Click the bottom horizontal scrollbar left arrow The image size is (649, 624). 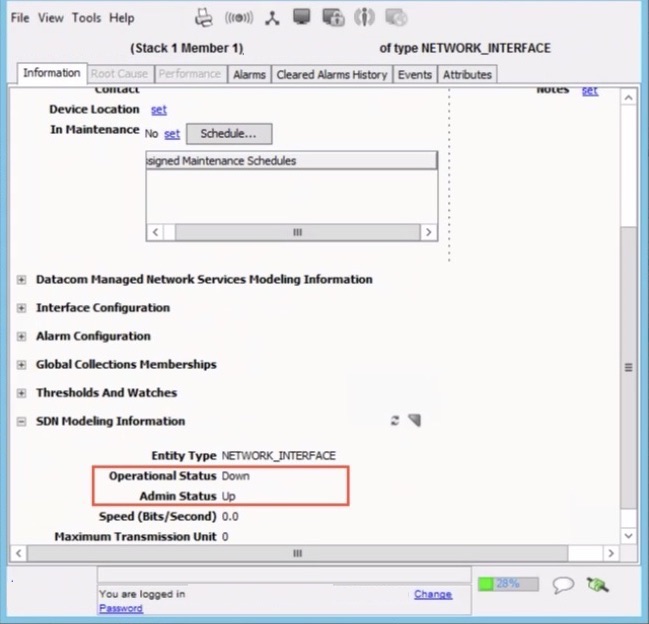[x=19, y=553]
